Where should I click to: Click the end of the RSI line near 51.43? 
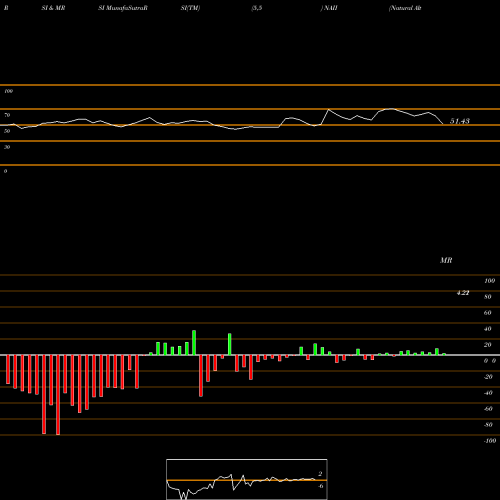click(x=443, y=124)
